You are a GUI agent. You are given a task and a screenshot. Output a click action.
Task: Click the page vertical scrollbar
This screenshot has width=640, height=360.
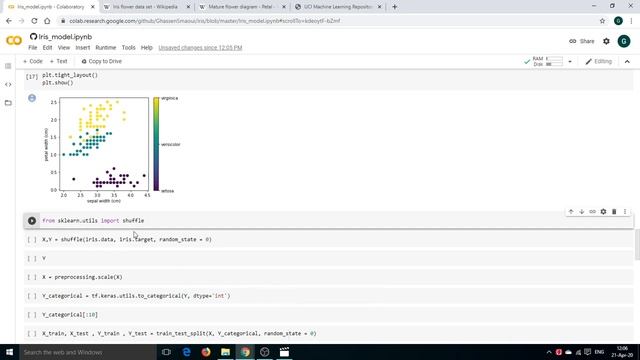pos(637,244)
